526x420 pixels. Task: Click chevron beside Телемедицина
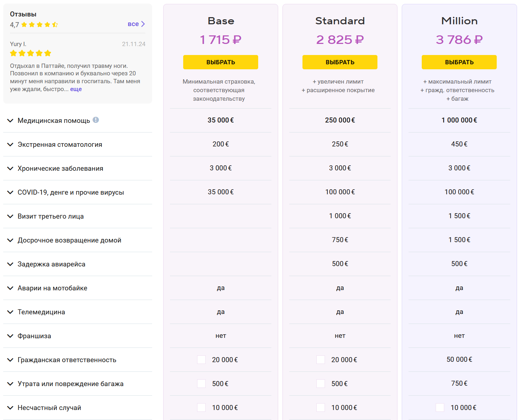click(x=10, y=312)
